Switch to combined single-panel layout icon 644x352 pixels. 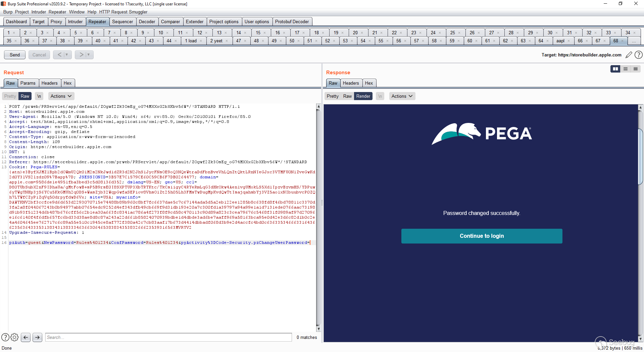pos(635,69)
